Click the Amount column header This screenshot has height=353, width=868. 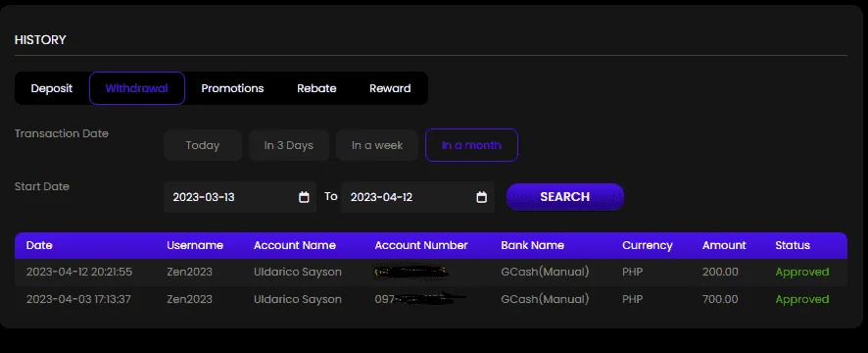pyautogui.click(x=724, y=245)
